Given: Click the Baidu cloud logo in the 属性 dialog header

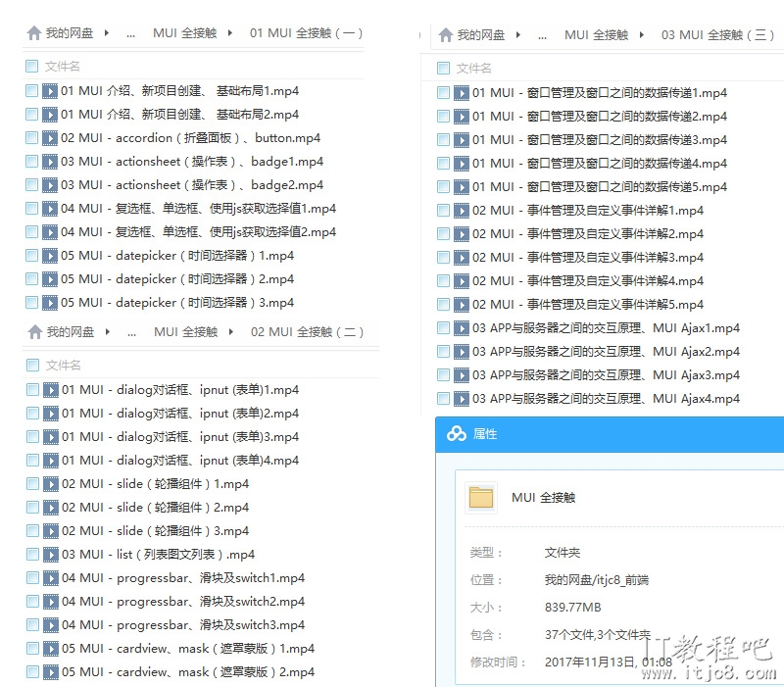Looking at the screenshot, I should point(456,433).
